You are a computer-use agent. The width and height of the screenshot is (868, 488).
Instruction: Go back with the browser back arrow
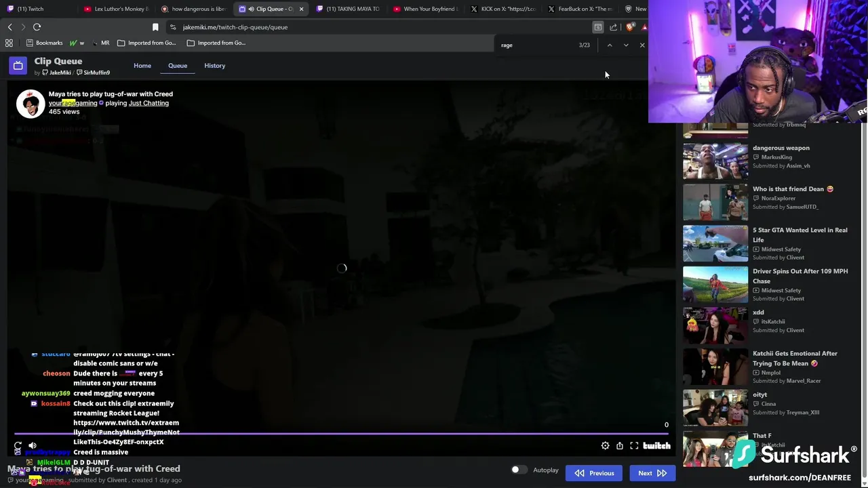[9, 27]
